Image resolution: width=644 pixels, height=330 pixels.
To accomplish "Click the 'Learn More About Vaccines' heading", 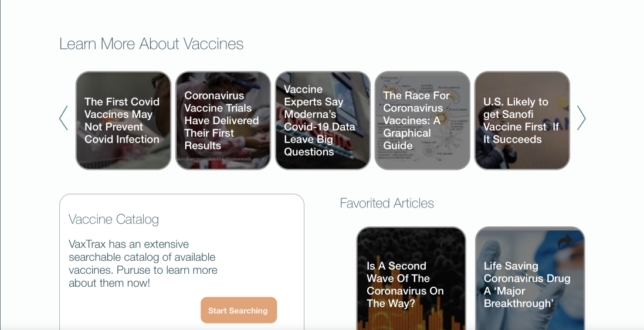I will click(x=151, y=44).
